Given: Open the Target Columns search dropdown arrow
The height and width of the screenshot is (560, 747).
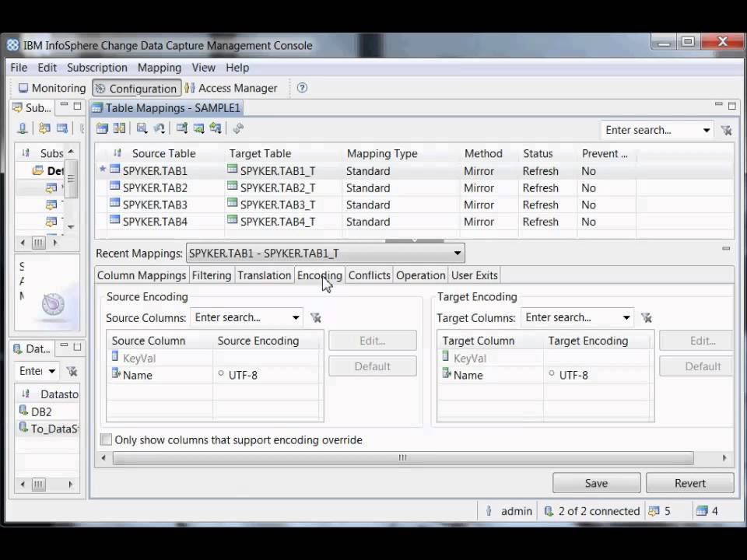Looking at the screenshot, I should [626, 317].
